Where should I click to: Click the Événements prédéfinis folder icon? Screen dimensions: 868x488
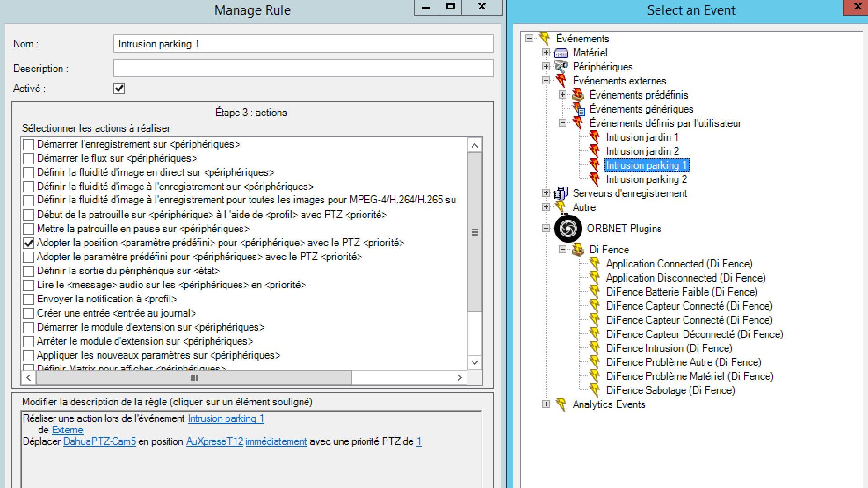tap(578, 95)
